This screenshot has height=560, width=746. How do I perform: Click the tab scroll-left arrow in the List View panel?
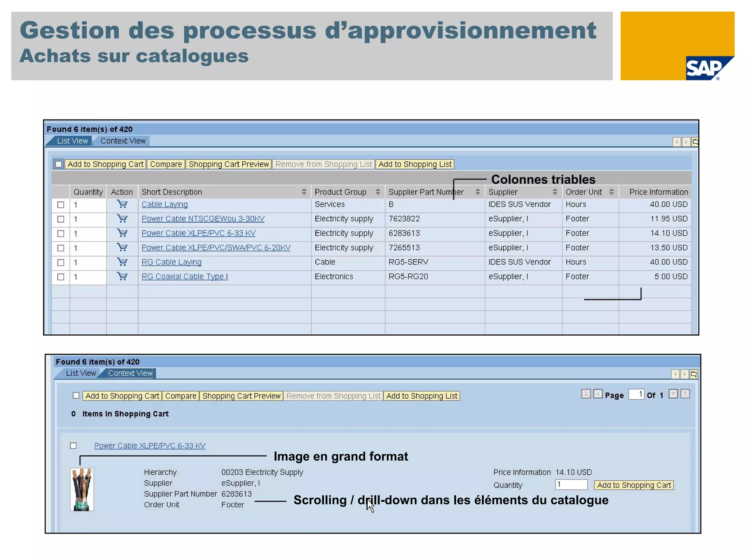point(677,142)
